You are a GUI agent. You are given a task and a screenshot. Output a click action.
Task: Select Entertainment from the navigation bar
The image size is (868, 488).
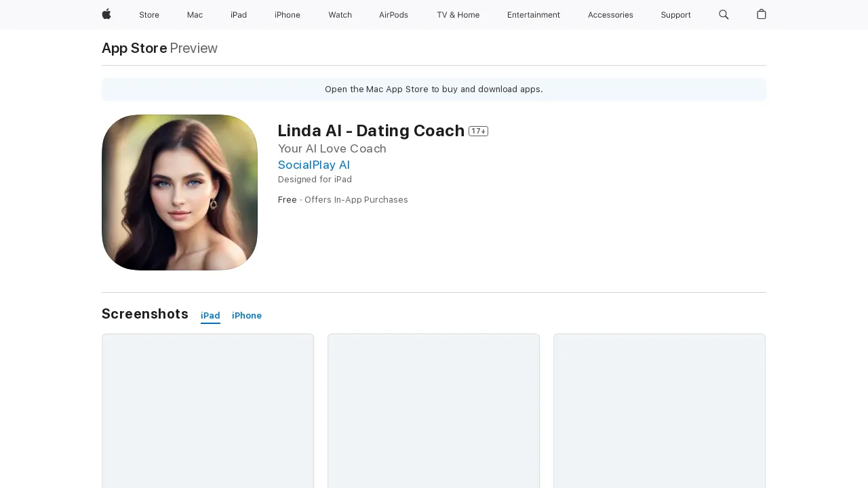point(534,15)
